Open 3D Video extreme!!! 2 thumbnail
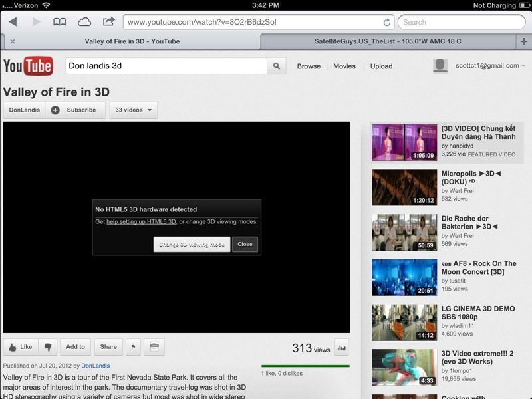This screenshot has width=532, height=399. click(x=404, y=368)
